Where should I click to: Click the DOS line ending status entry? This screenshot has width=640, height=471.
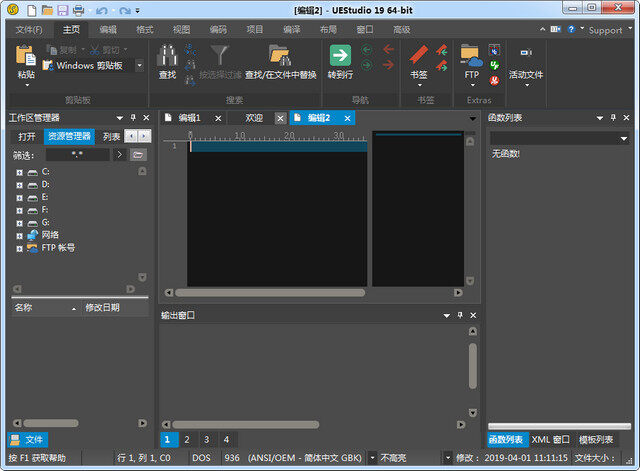tap(201, 458)
